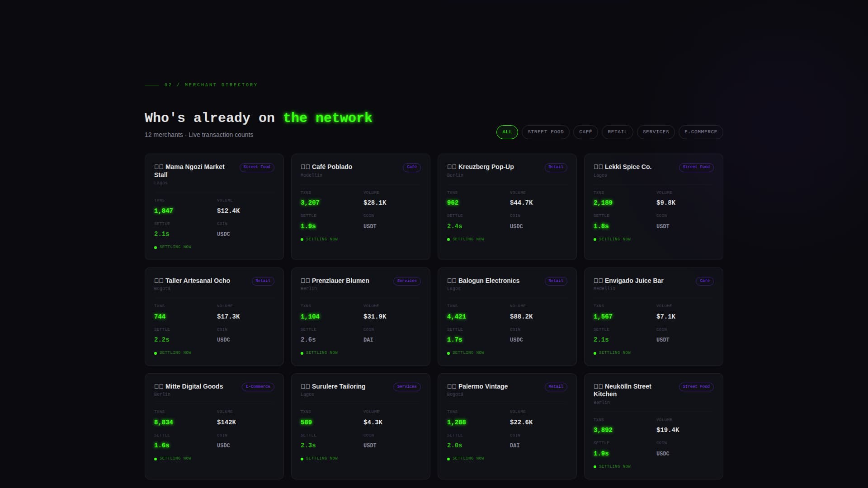Click Retail badge on Kreuzberg Pop-Up card

coord(556,167)
